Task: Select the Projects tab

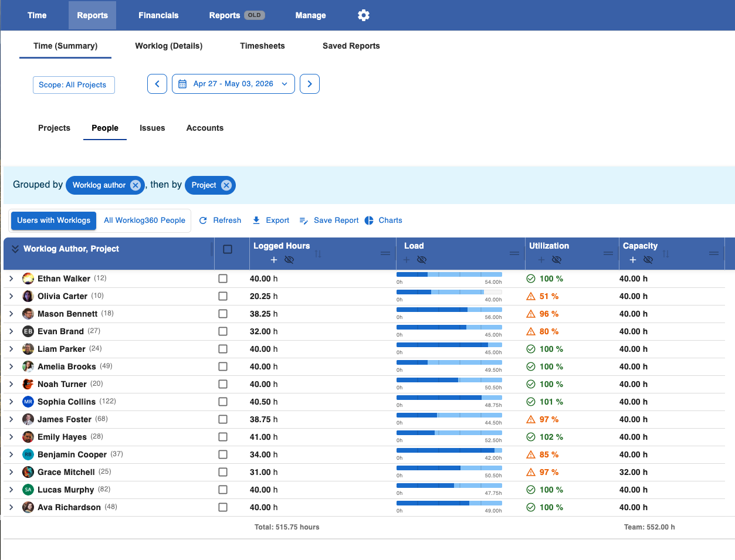Action: click(54, 128)
